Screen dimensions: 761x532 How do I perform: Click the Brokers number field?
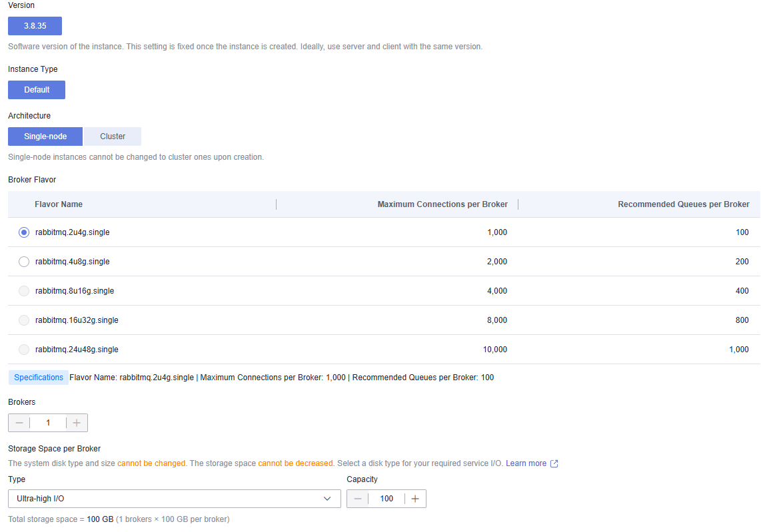tap(48, 423)
